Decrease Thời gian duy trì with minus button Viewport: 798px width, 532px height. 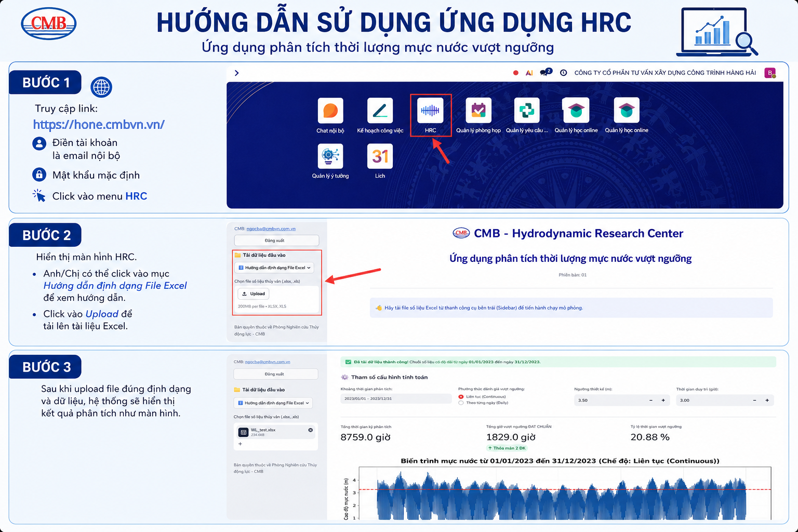coord(755,400)
